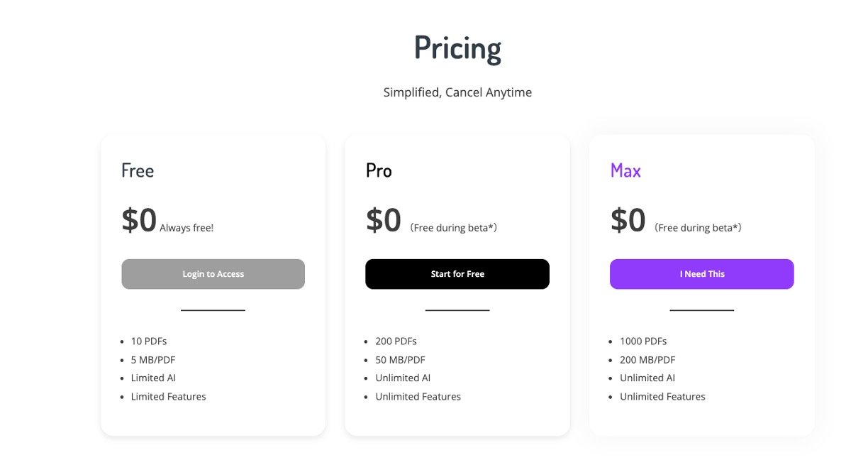Image resolution: width=868 pixels, height=460 pixels.
Task: Click the gray Login to Access button
Action: pyautogui.click(x=213, y=274)
